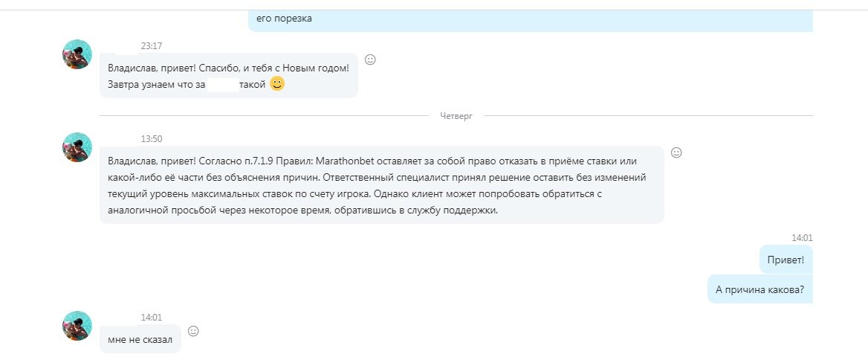React to the "мне не сказал" message
The height and width of the screenshot is (360, 868).
coord(193,331)
